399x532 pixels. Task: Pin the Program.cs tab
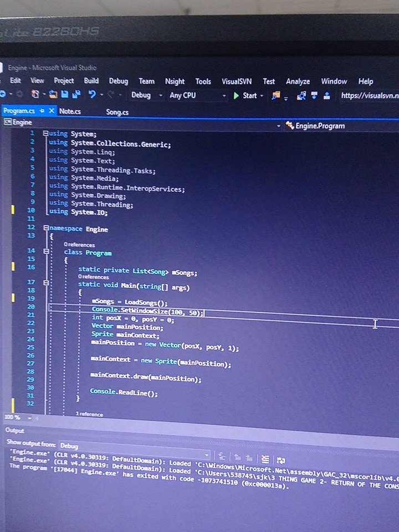(42, 111)
